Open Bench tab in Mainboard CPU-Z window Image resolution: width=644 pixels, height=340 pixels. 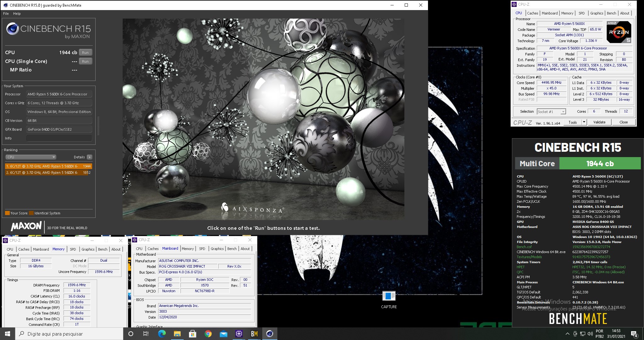(232, 249)
